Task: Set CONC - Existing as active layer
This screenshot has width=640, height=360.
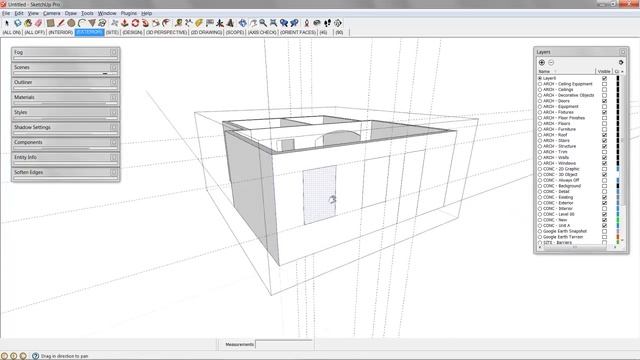Action: 540,197
